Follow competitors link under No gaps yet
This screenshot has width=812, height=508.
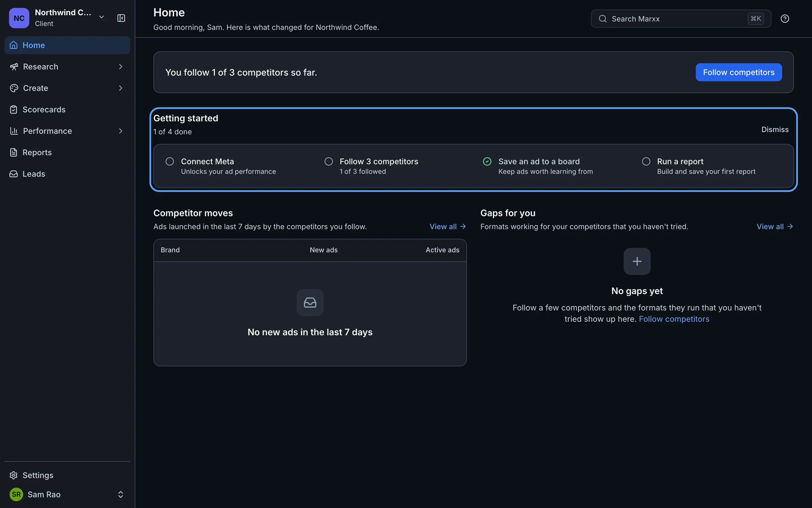point(674,319)
